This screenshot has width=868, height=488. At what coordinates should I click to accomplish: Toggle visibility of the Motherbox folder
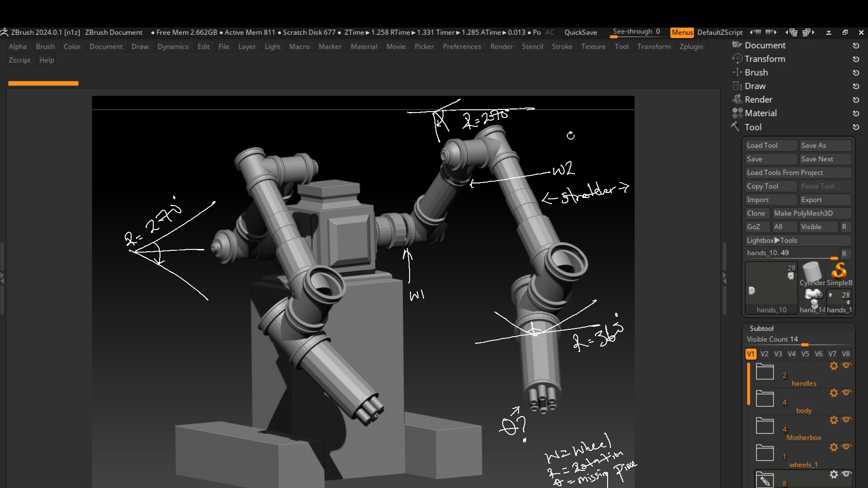pyautogui.click(x=846, y=420)
